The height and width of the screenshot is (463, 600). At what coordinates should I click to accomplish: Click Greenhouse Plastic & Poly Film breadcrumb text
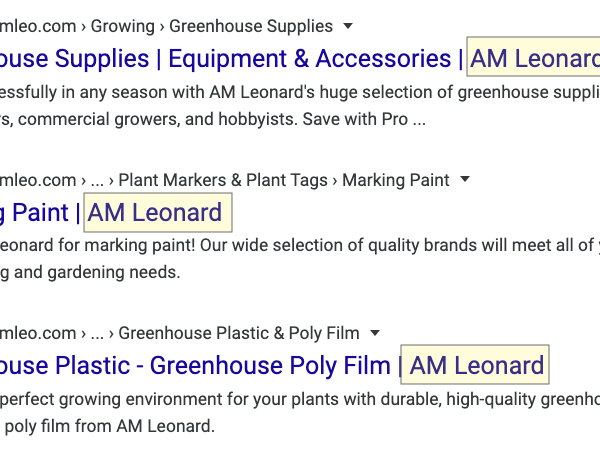pos(239,333)
